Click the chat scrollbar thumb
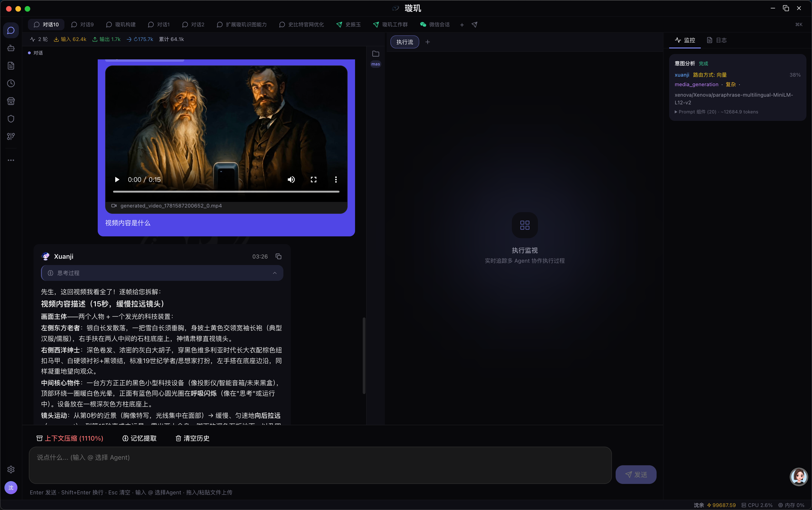 pyautogui.click(x=364, y=356)
